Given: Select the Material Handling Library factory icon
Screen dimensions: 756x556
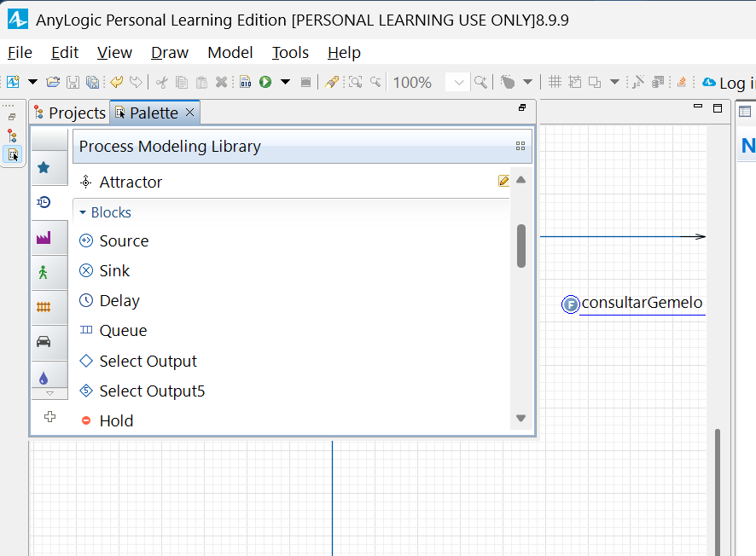Looking at the screenshot, I should pos(44,238).
